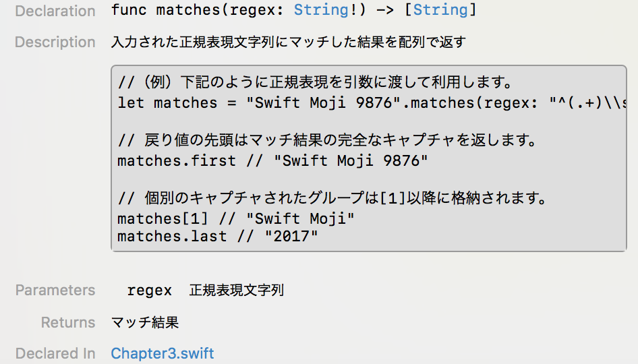Click the let matches code line
This screenshot has height=364, width=638.
372,103
